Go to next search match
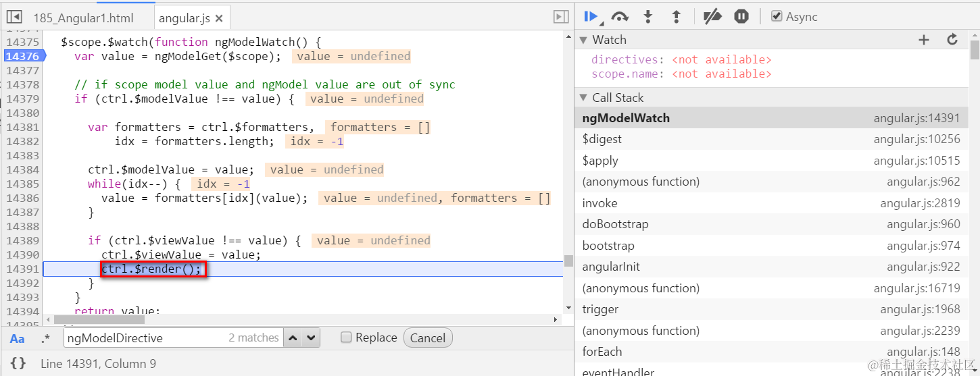 tap(310, 338)
